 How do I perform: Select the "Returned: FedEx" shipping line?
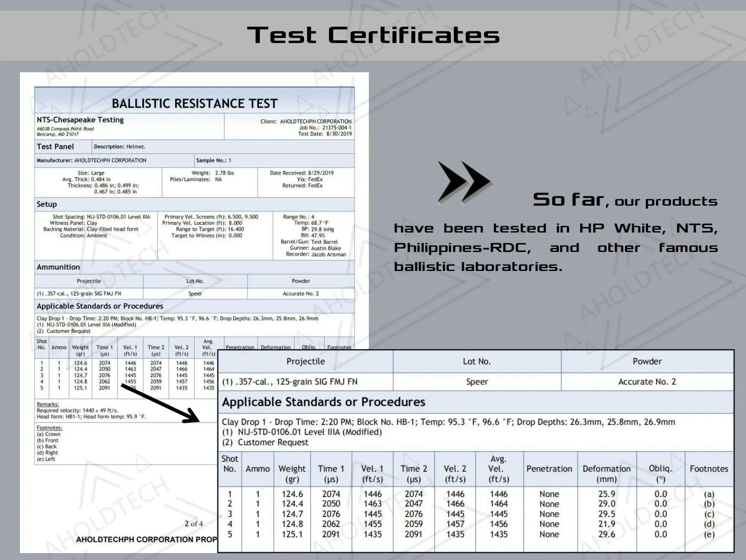303,185
